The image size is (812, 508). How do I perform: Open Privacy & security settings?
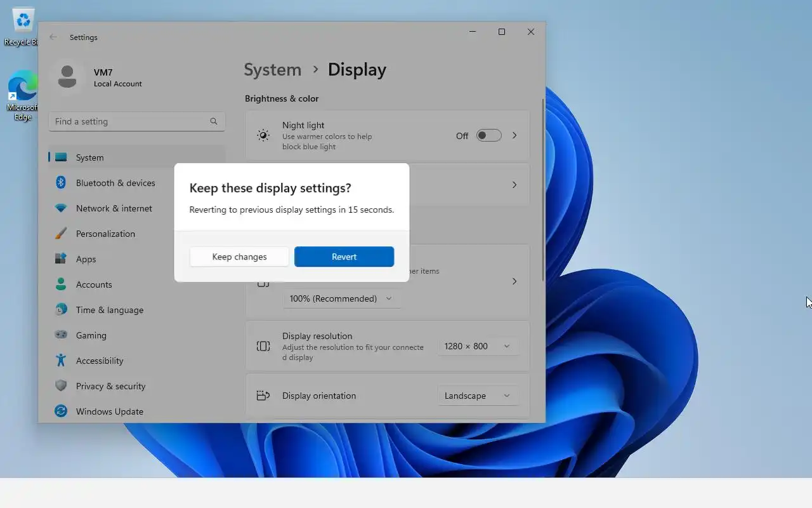[136, 386]
